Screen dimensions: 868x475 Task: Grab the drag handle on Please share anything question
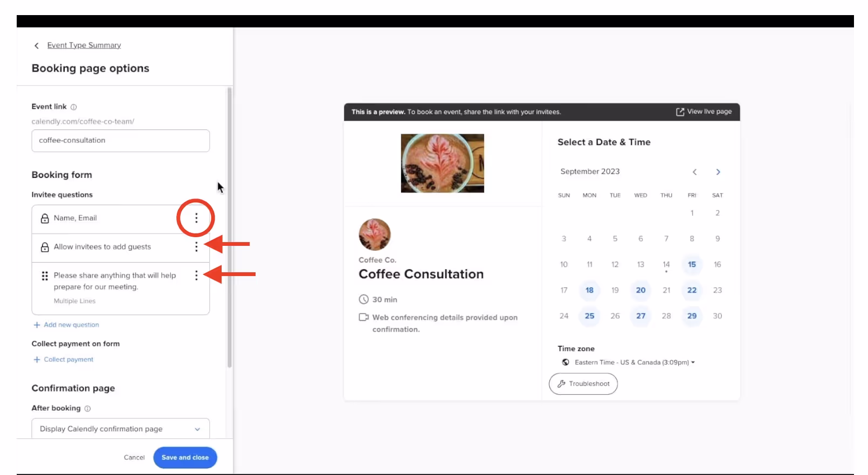[x=45, y=276]
